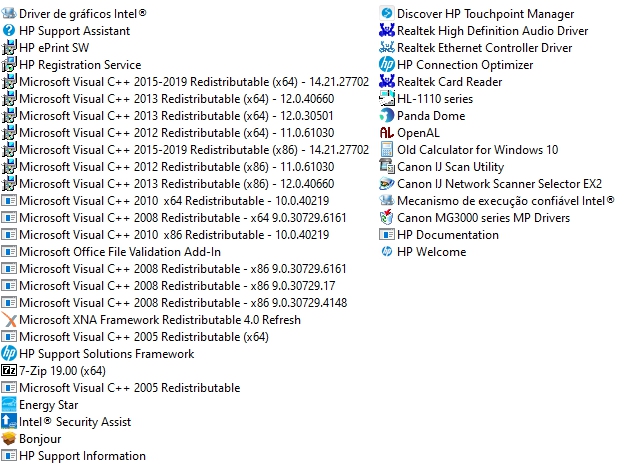This screenshot has height=475, width=642.
Task: Select Visual C++ 2010 x64 Redistributable 10.0.40219
Action: (174, 201)
